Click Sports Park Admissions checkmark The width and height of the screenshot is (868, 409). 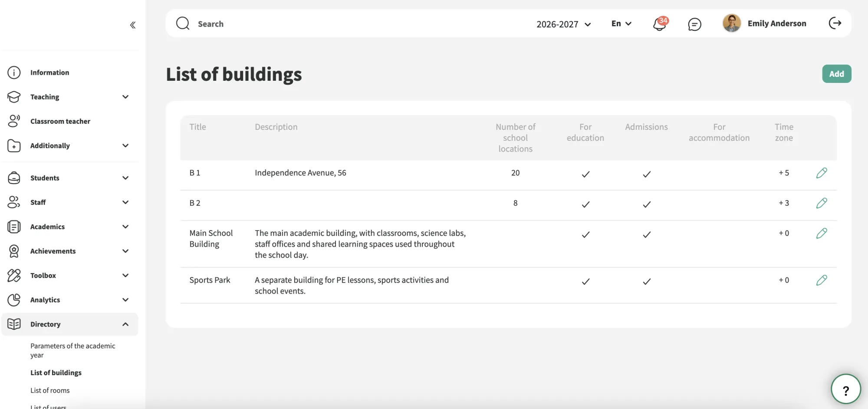tap(647, 281)
